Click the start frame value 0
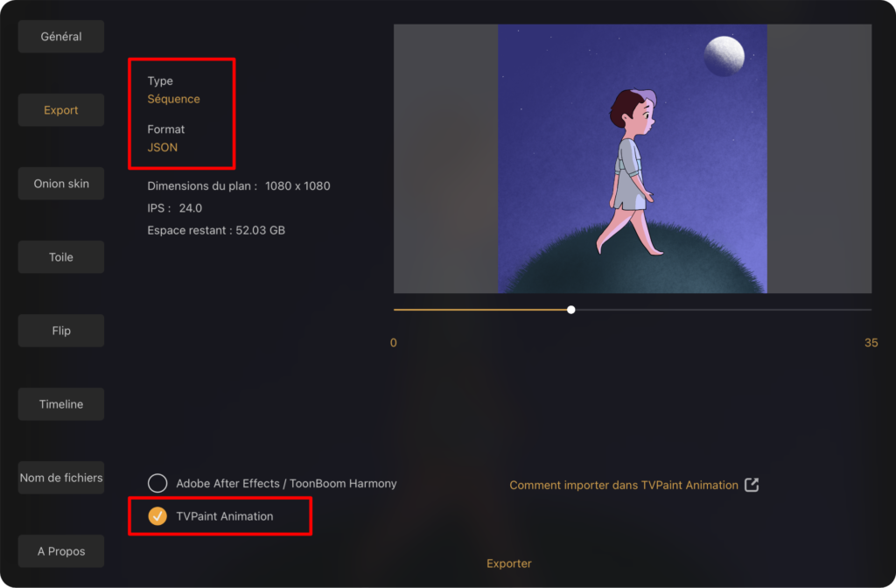This screenshot has width=896, height=588. (x=393, y=343)
